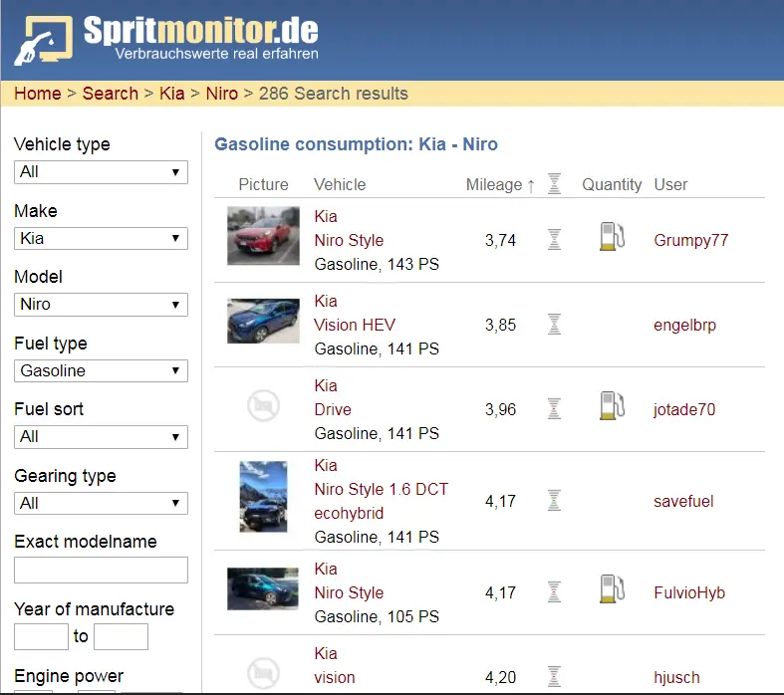
Task: Click hourglass icon in hjusch row
Action: point(554,676)
